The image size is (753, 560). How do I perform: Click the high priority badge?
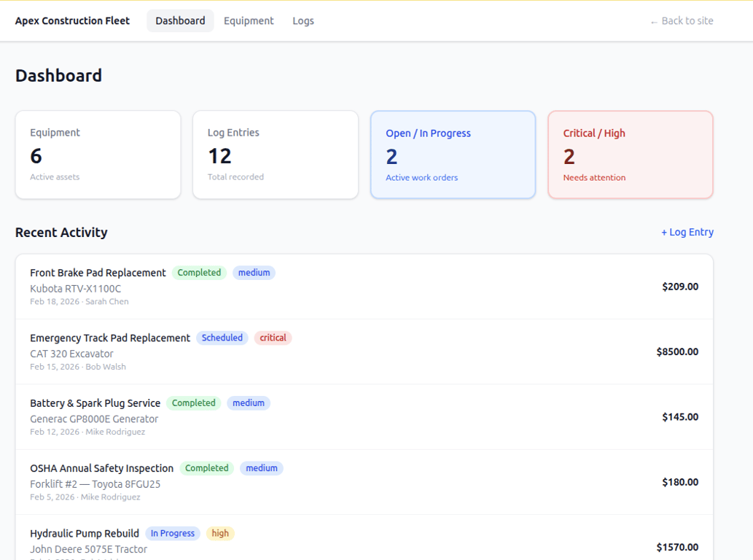point(220,534)
